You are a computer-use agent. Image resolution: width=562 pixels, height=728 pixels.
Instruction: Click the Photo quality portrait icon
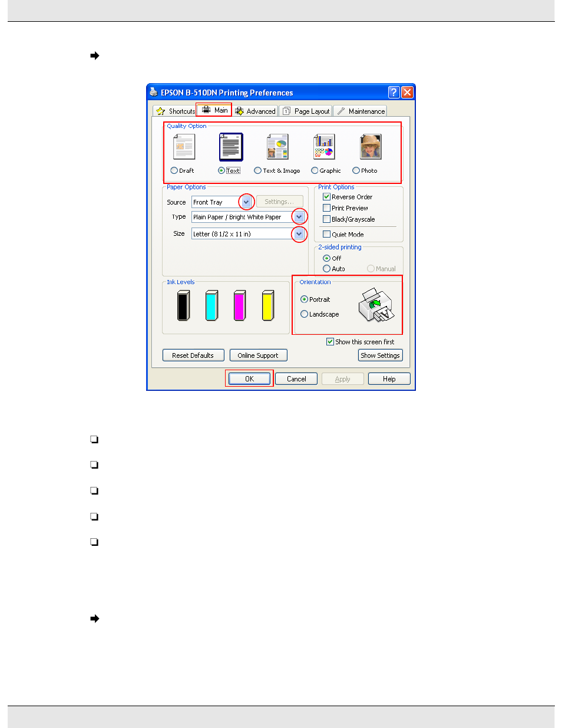click(371, 147)
